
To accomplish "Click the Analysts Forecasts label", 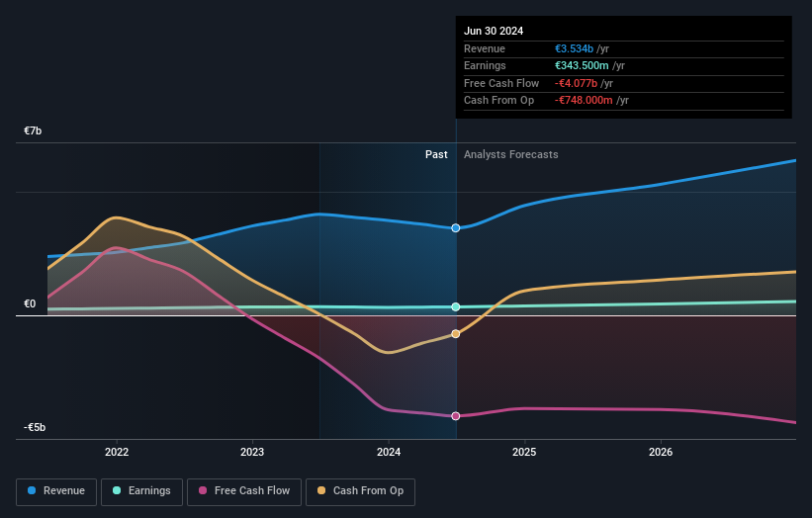I will 511,154.
